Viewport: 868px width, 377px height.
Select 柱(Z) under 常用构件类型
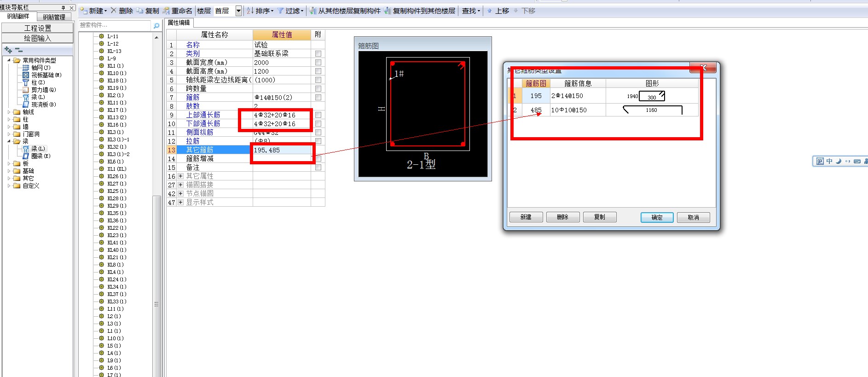[34, 82]
